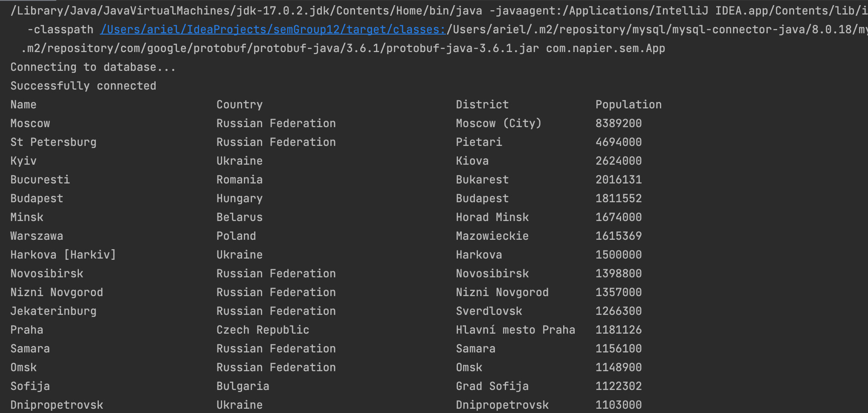Click population value 8389200

[x=619, y=123]
